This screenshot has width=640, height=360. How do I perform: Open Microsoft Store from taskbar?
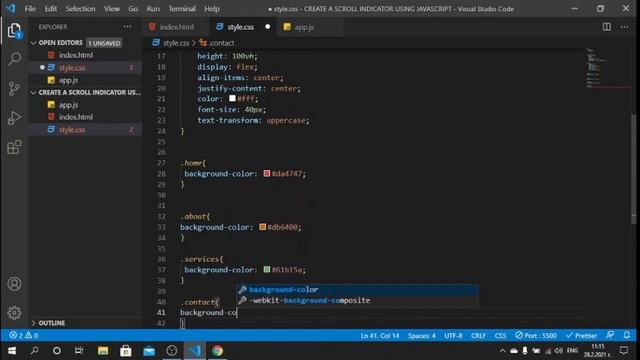(126, 351)
